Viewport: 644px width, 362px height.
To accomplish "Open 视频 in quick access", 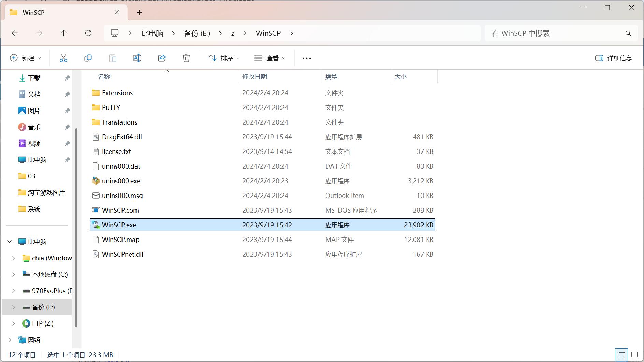I will pyautogui.click(x=34, y=144).
